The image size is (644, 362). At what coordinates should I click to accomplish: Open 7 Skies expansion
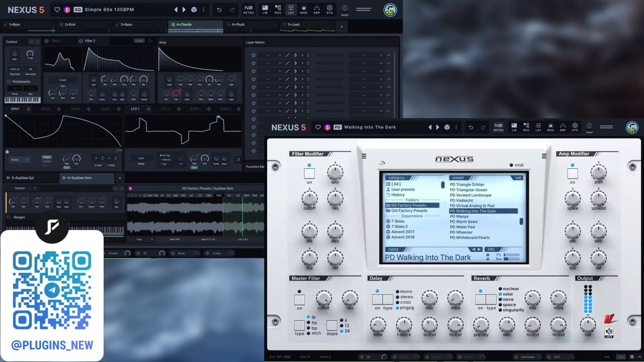(x=395, y=221)
